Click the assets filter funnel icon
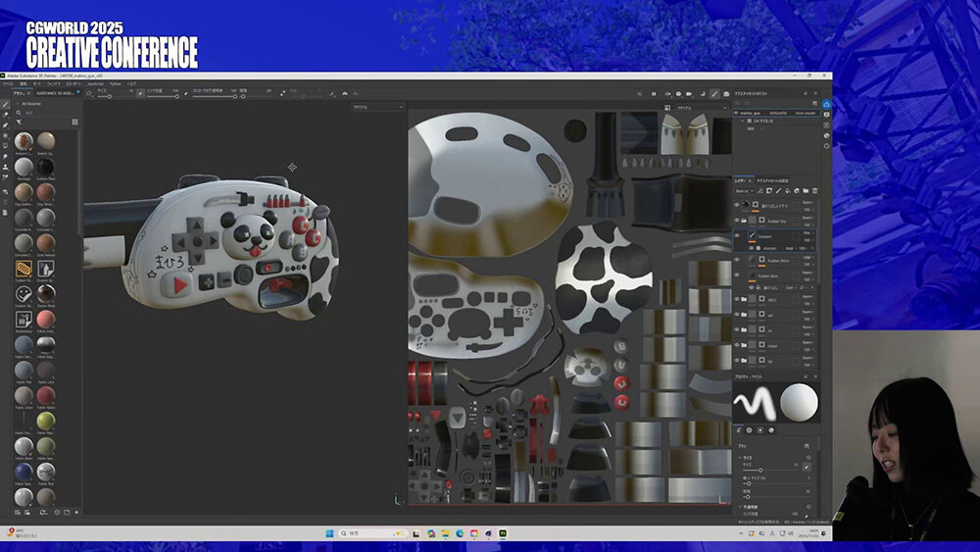 [x=19, y=122]
